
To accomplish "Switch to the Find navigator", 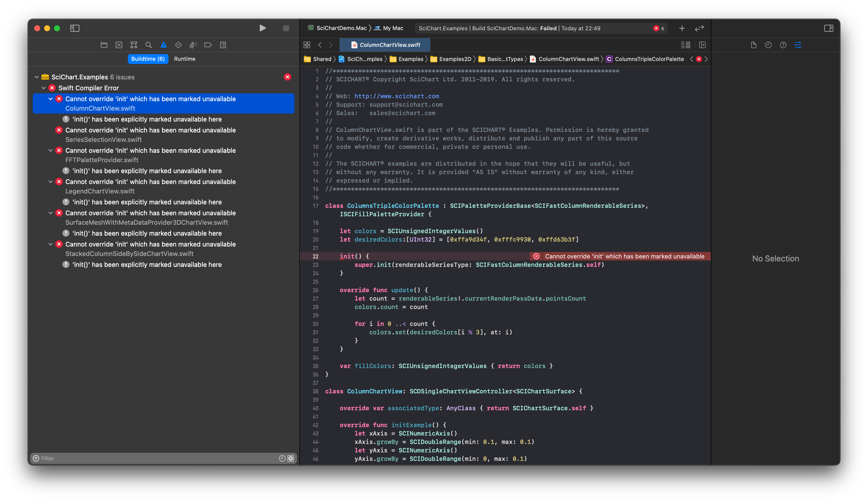I will (148, 45).
